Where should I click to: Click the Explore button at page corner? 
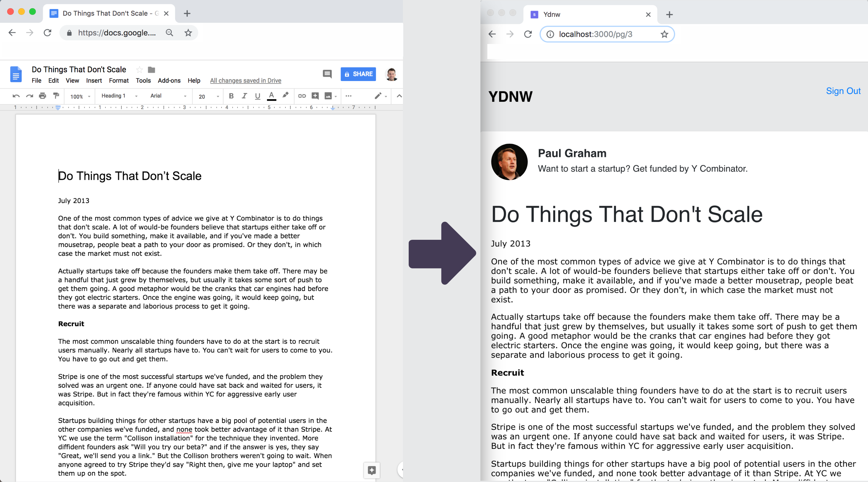click(x=372, y=470)
